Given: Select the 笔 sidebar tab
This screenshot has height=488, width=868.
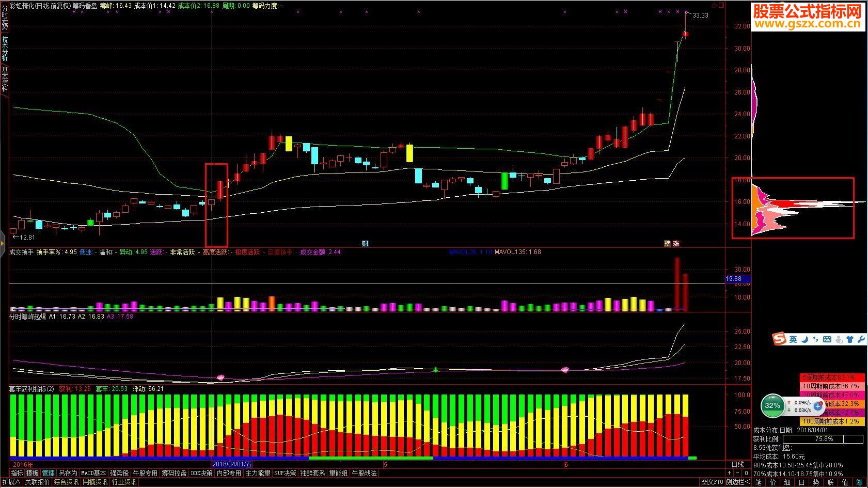Looking at the screenshot, I should (758, 483).
